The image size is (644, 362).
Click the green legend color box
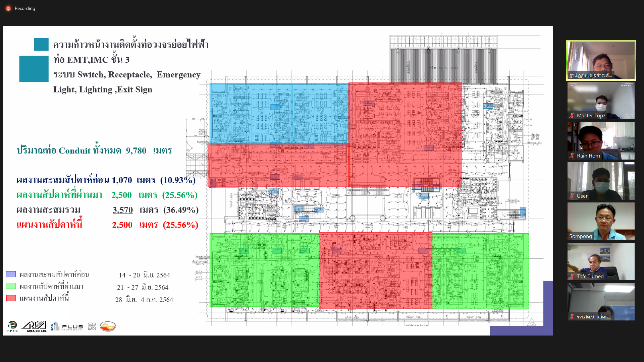coord(11,286)
